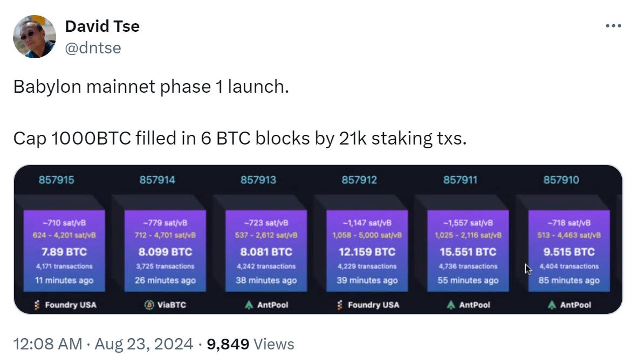Open the tweet's more options menu
Screen dimensions: 638x364
point(613,26)
